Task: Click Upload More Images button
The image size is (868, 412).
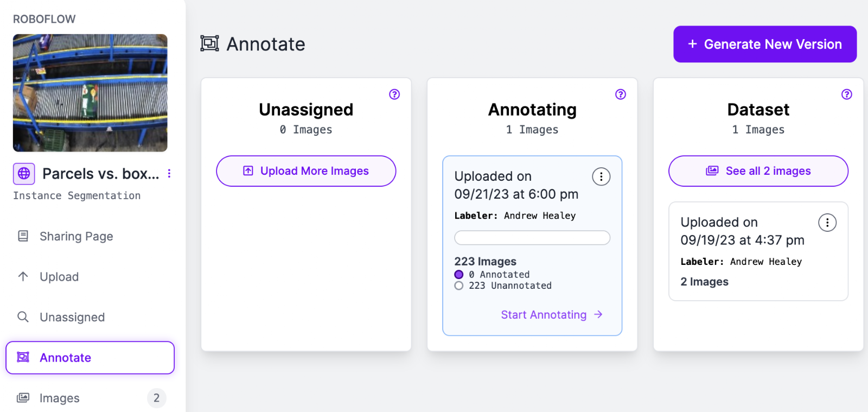Action: [306, 171]
